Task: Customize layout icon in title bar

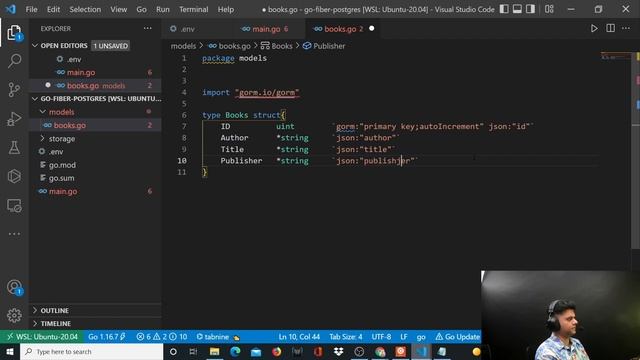Action: 549,9
